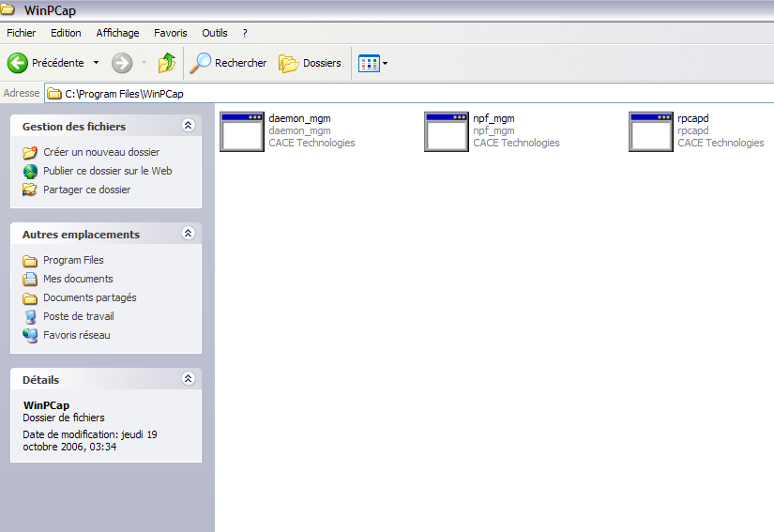Screen dimensions: 774x532
Task: Open the Poste de travail link
Action: pos(79,316)
